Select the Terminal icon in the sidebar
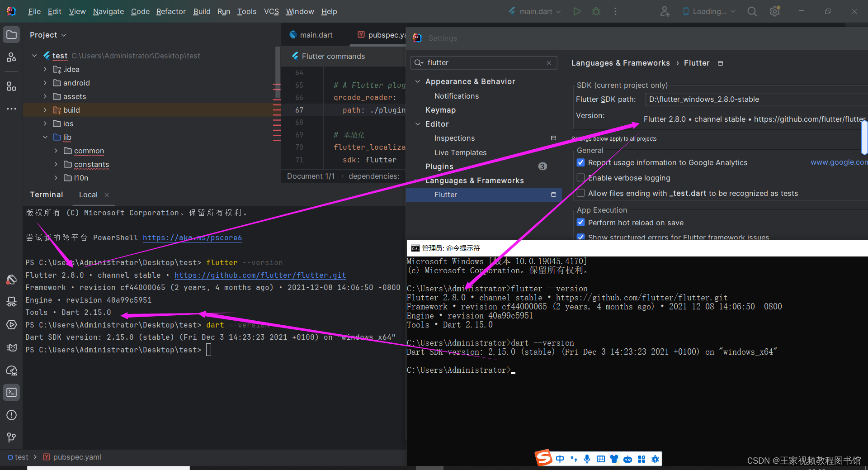The height and width of the screenshot is (470, 868). 11,392
